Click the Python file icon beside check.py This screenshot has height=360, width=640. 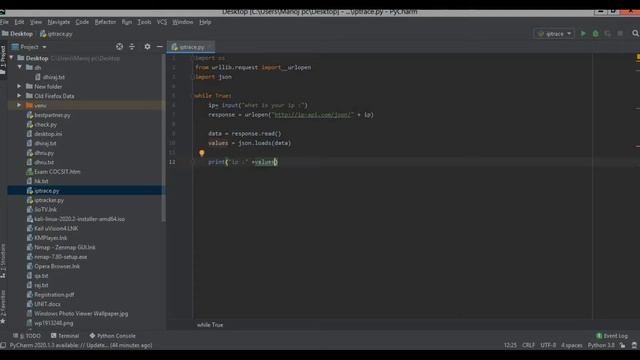(x=29, y=124)
